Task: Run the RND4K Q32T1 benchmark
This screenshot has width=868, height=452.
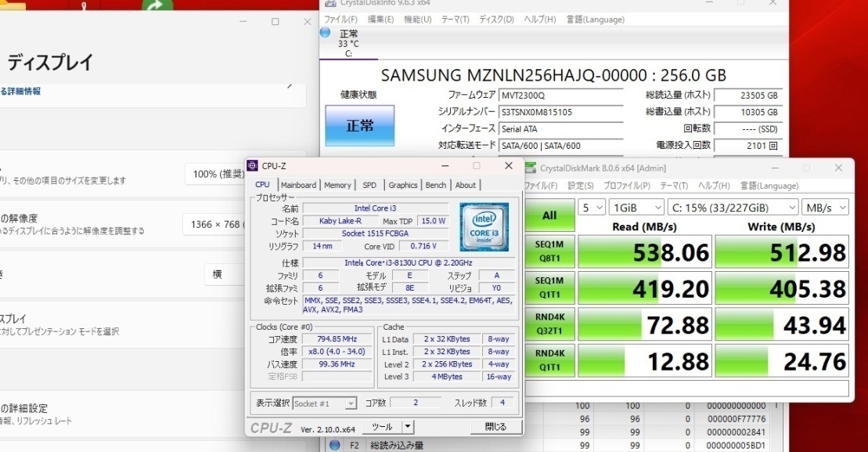Action: coord(549,324)
